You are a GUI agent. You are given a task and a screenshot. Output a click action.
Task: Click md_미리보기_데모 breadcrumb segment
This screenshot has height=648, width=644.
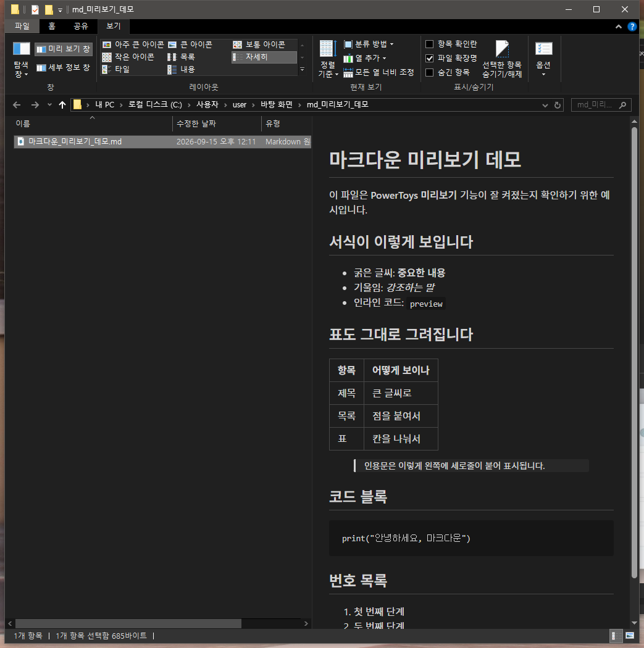point(338,104)
